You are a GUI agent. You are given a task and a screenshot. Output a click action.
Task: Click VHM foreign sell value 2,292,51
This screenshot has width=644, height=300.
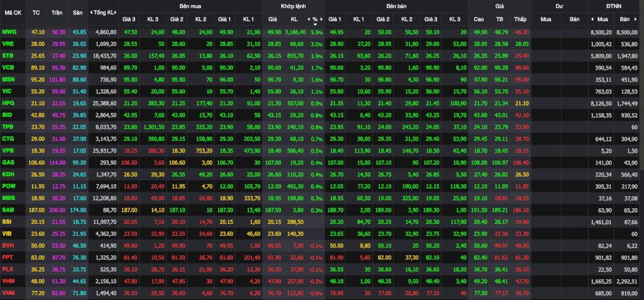tap(627, 281)
